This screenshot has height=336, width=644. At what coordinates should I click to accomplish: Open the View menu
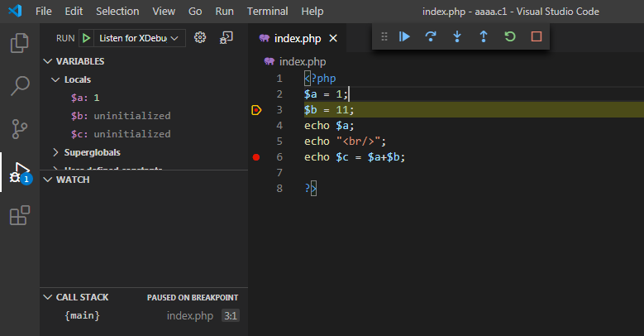pos(164,11)
